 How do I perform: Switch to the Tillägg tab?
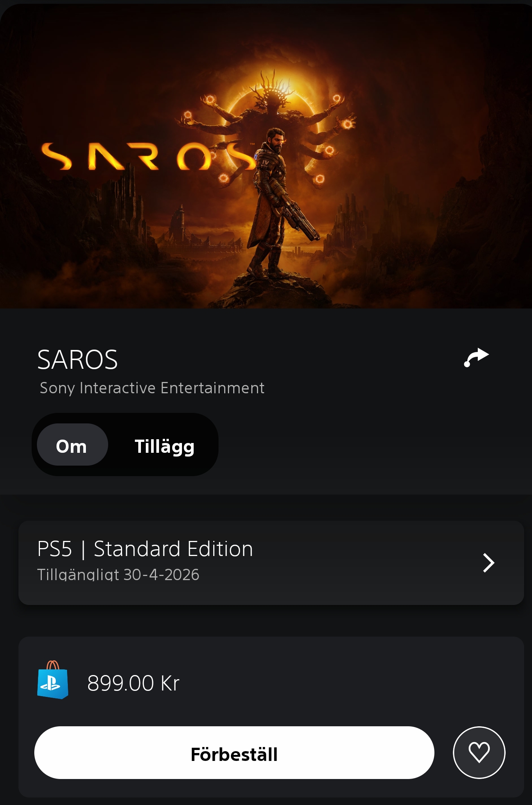pyautogui.click(x=165, y=446)
